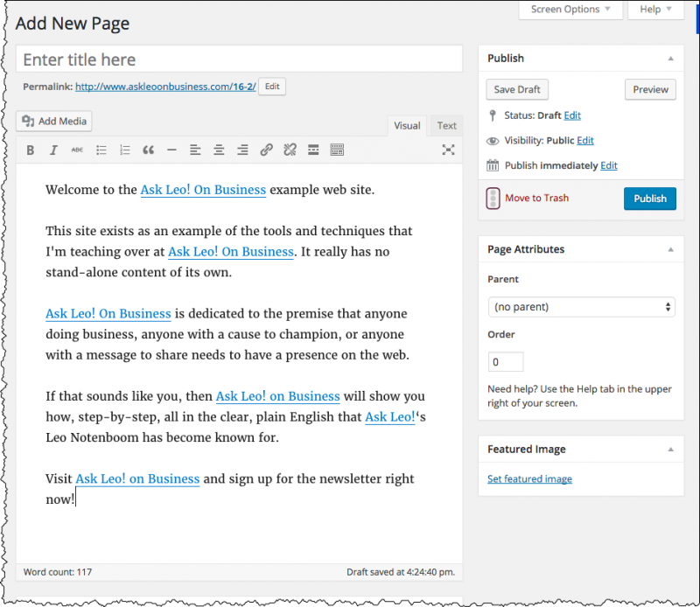This screenshot has height=607, width=700.
Task: Apply italic formatting
Action: click(x=53, y=150)
